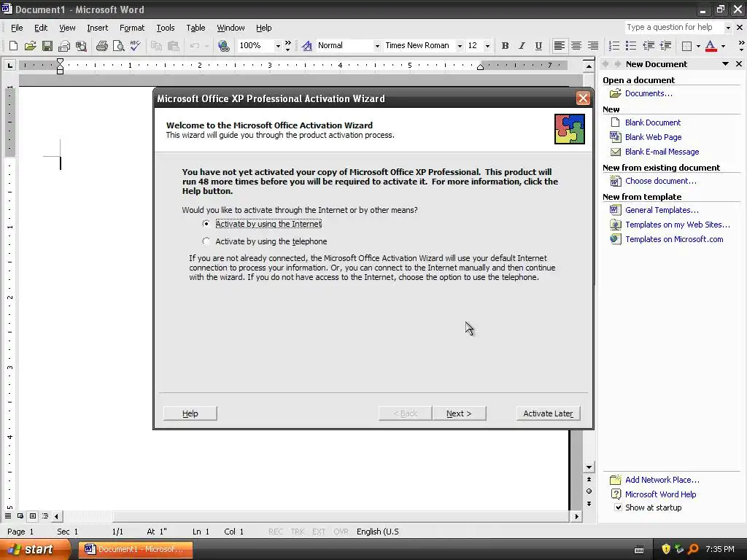Open the Format menu
This screenshot has width=747, height=560.
[x=132, y=28]
